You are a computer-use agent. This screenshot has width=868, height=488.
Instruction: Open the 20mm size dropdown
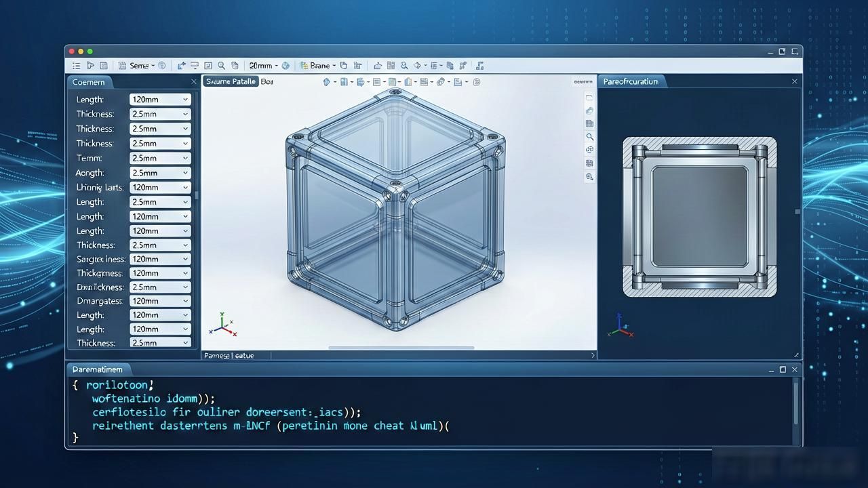pos(264,66)
